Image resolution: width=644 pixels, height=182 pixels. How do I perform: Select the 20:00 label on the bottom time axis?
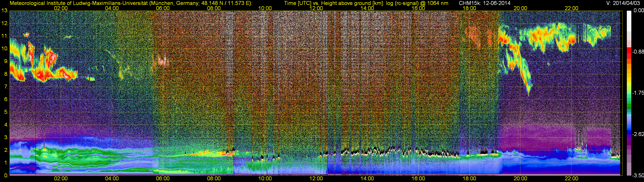[x=521, y=179]
